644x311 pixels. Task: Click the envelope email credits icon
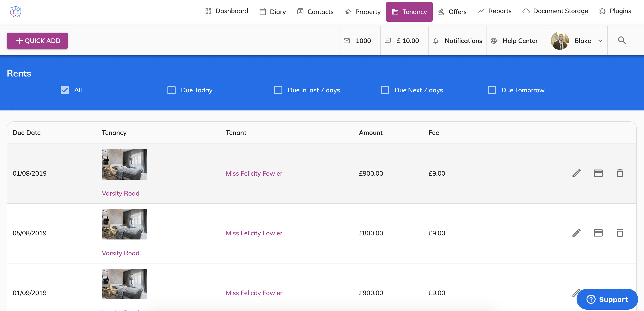(x=346, y=41)
